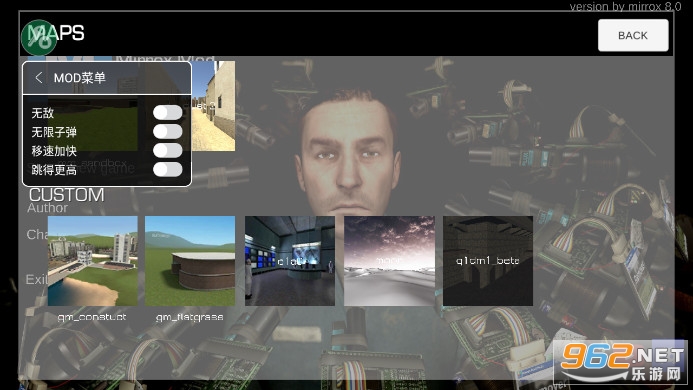Click the MAPS title text
This screenshot has width=693, height=390.
pos(56,33)
